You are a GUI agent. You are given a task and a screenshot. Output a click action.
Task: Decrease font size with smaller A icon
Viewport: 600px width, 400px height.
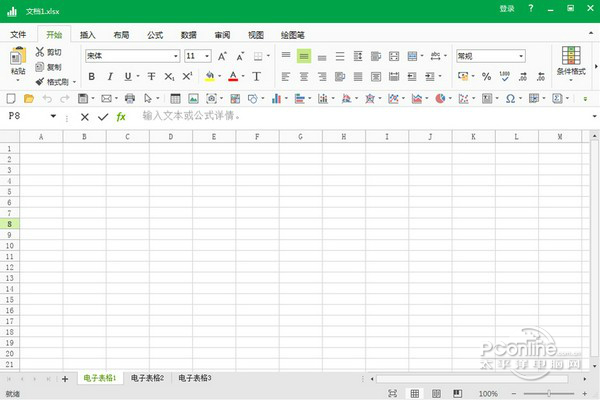point(240,56)
